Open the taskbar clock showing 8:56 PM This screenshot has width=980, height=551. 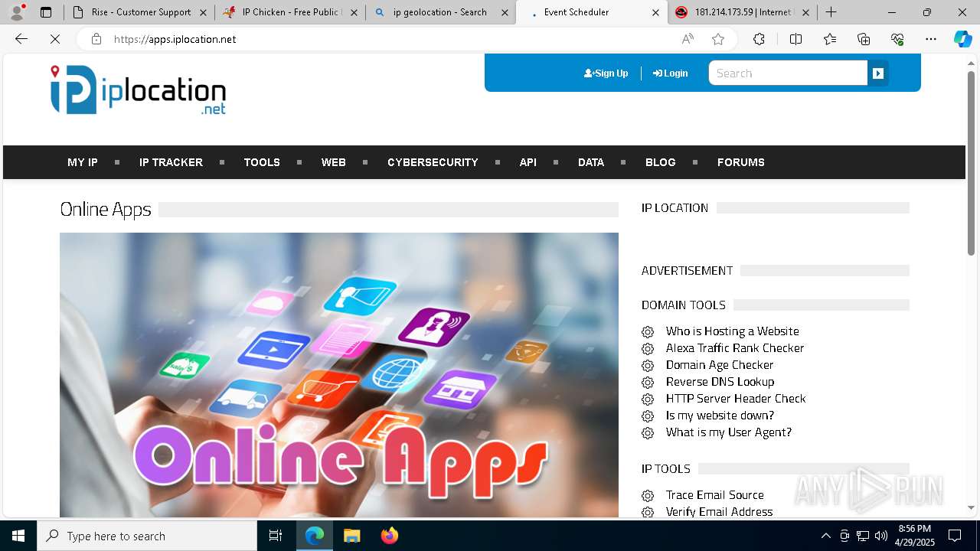[x=915, y=536]
